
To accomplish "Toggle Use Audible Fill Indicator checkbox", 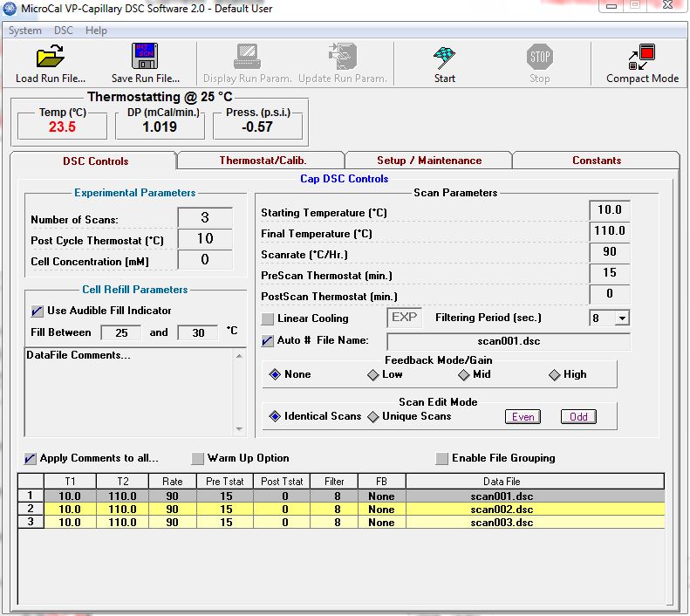I will click(x=37, y=311).
